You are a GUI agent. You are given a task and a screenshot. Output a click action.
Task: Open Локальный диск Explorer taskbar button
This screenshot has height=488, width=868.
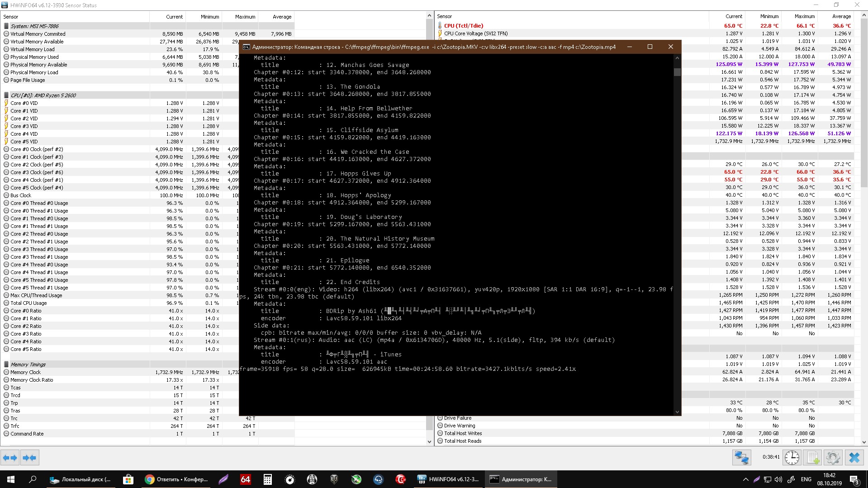81,479
